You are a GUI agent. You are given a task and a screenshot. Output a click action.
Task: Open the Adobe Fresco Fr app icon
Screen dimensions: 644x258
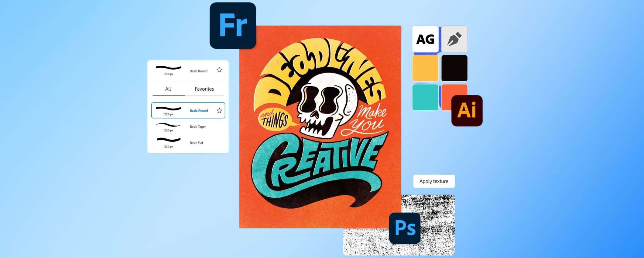pos(233,26)
